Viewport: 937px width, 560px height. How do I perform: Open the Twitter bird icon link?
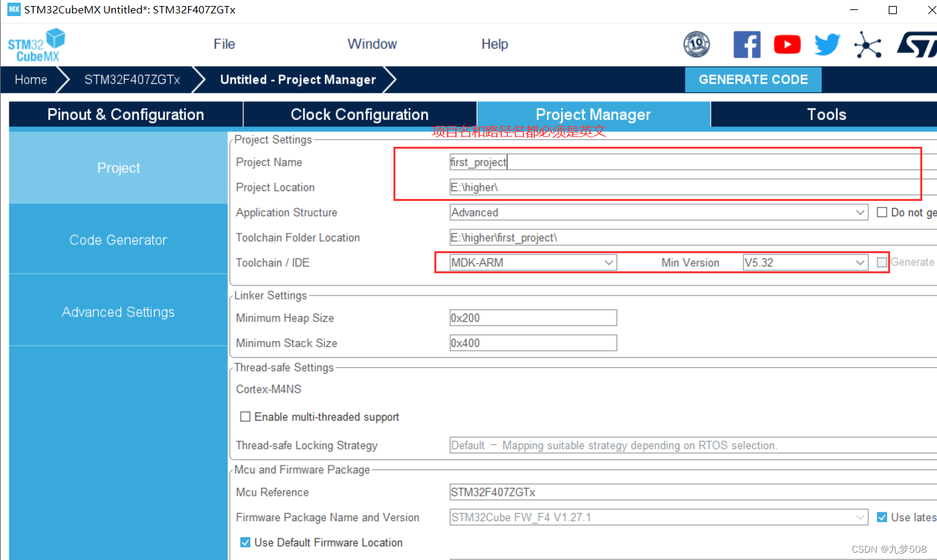click(827, 45)
